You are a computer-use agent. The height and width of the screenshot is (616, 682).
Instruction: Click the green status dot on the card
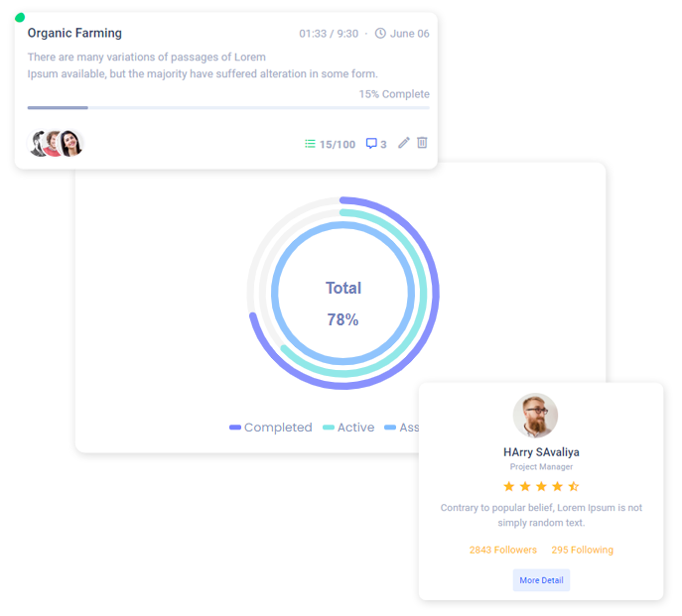pyautogui.click(x=20, y=18)
